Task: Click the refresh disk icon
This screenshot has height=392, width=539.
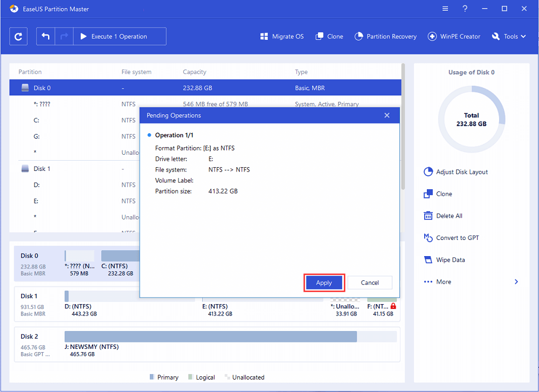Action: (18, 37)
